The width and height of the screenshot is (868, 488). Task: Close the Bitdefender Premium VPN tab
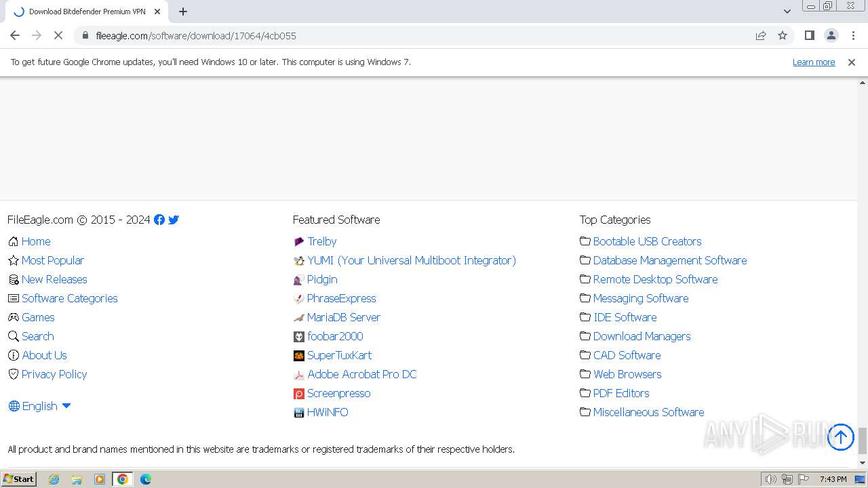(158, 12)
